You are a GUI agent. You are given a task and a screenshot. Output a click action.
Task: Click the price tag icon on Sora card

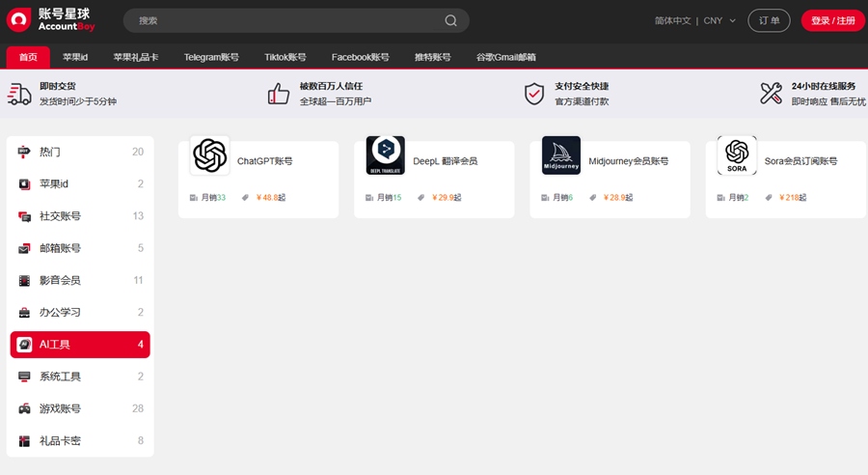point(769,197)
